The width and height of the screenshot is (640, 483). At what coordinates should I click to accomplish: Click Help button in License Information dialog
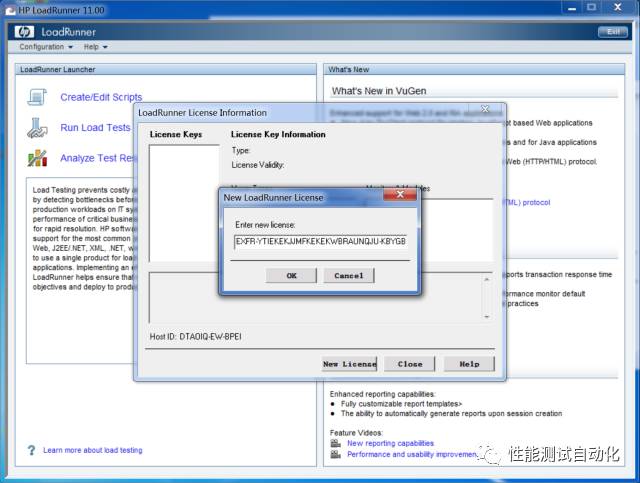(x=469, y=364)
